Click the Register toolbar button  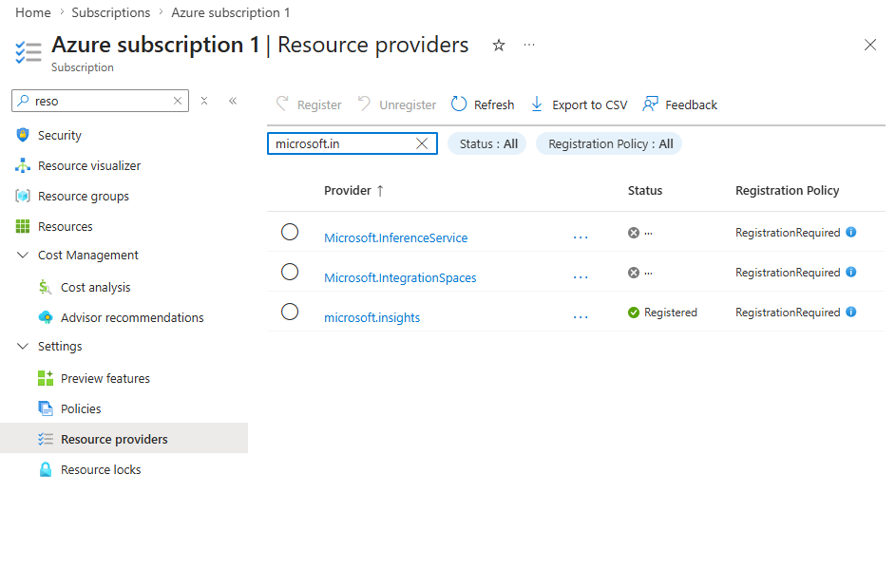coord(309,104)
